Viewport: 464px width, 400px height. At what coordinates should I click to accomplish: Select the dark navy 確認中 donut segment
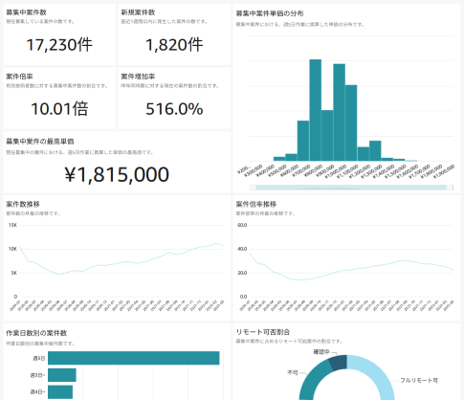[x=338, y=363]
